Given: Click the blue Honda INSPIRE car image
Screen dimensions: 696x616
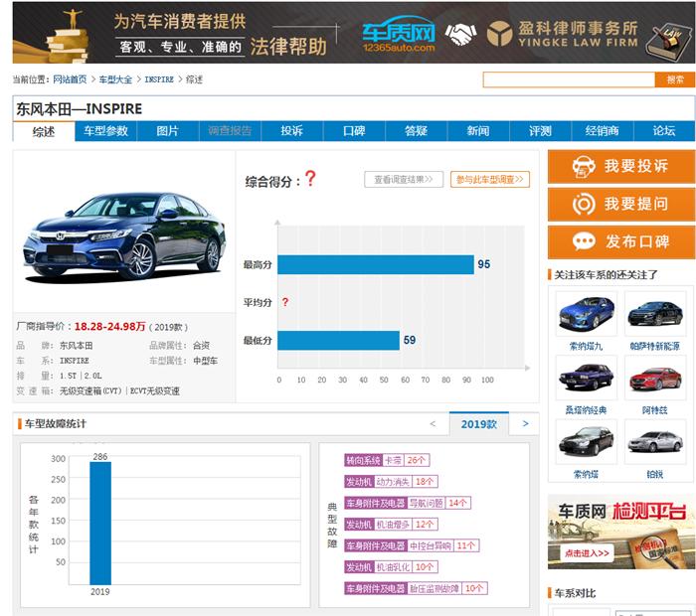Looking at the screenshot, I should coord(124,235).
